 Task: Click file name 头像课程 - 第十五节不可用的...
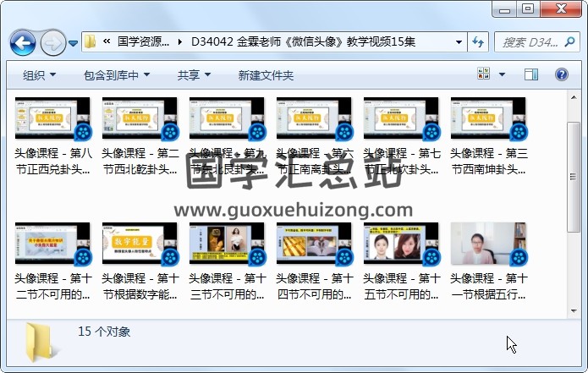coord(402,287)
